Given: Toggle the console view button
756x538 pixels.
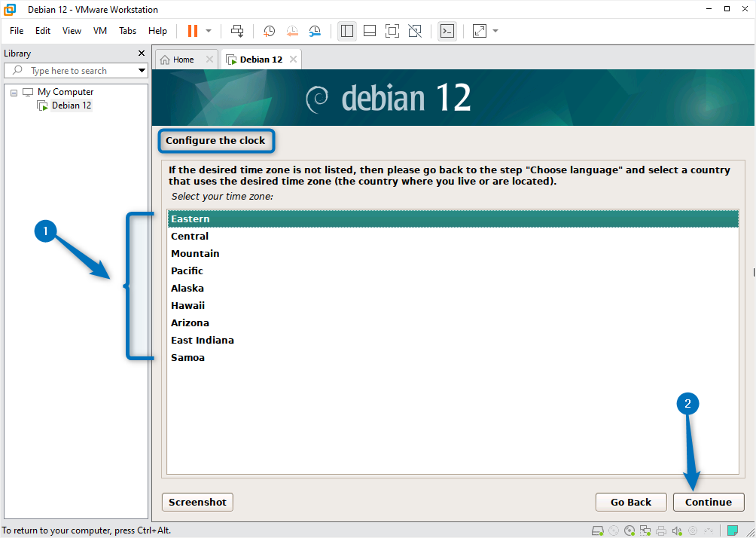Looking at the screenshot, I should coord(447,31).
